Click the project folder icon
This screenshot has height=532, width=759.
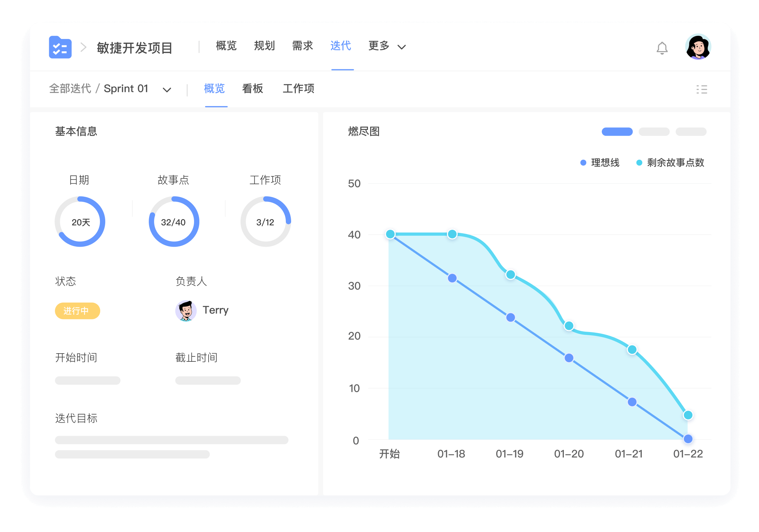(60, 47)
